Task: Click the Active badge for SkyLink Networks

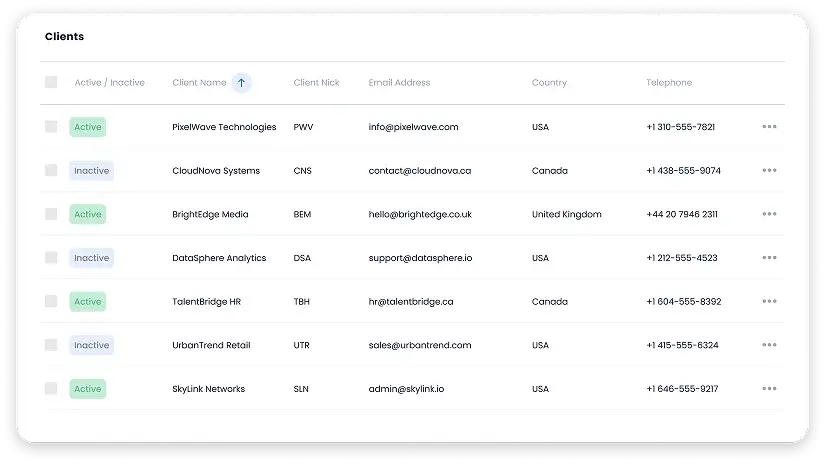Action: tap(88, 389)
